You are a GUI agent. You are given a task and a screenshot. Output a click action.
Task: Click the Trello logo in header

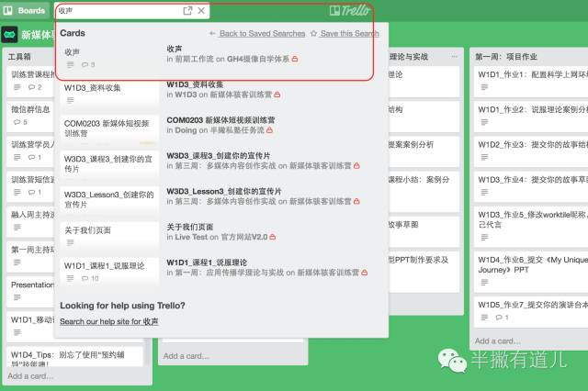click(349, 11)
